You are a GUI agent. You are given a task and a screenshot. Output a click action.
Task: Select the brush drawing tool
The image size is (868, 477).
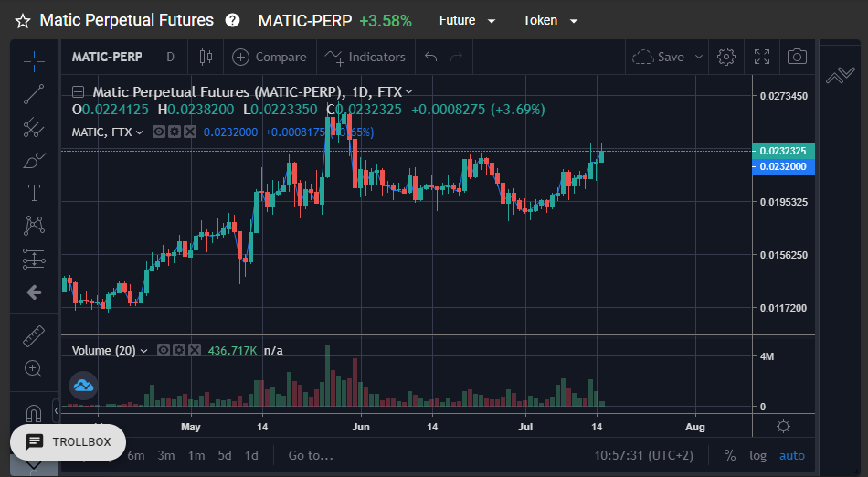pos(34,161)
